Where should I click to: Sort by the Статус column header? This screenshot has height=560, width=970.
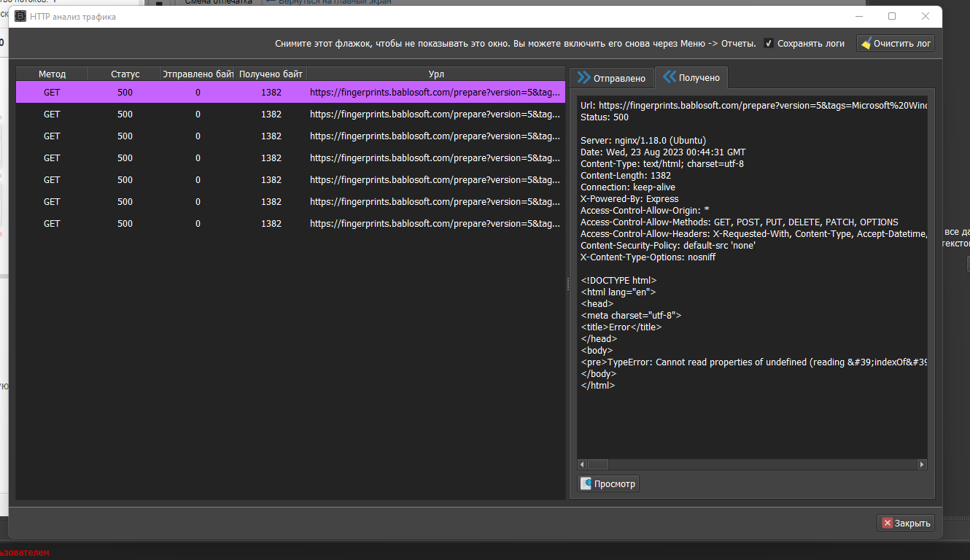[x=125, y=74]
